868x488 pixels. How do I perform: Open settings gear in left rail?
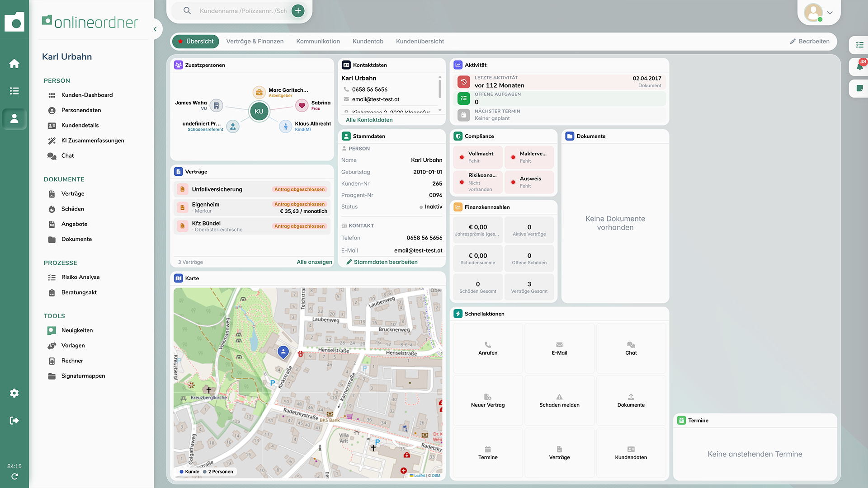14,393
